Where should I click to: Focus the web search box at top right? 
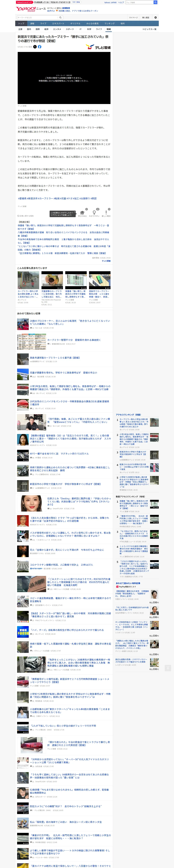click(x=139, y=2)
